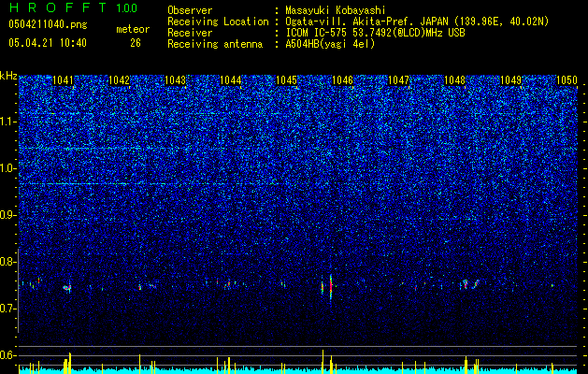This screenshot has width=588, height=374.
Task: Click the Receiver field label
Action: tap(190, 33)
